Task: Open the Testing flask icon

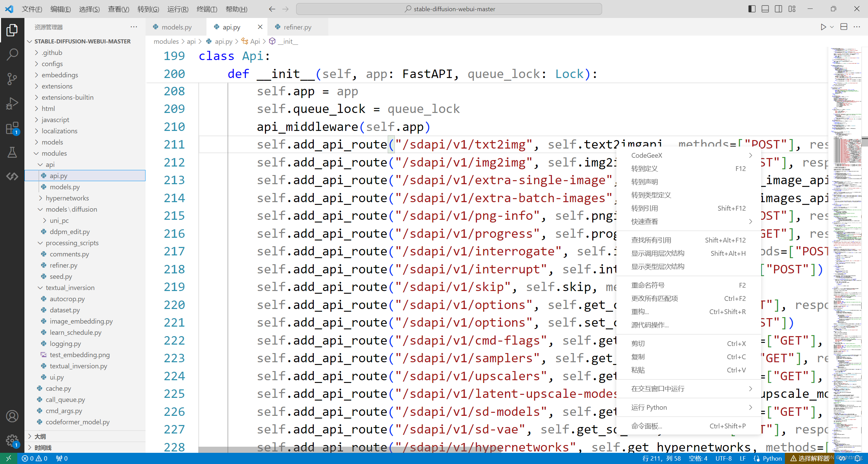Action: pyautogui.click(x=12, y=153)
